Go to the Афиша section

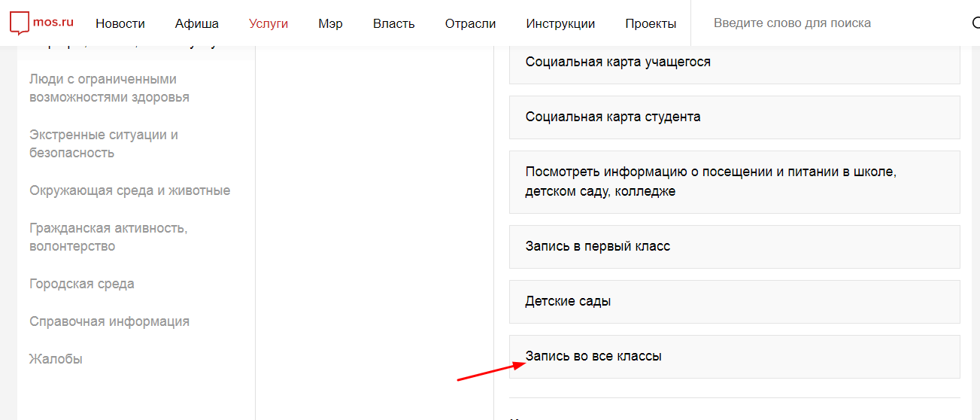(x=196, y=23)
